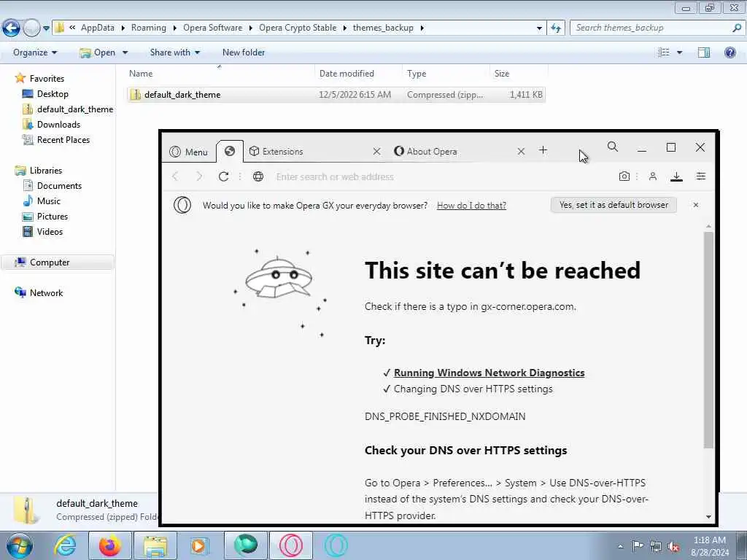The height and width of the screenshot is (560, 747).
Task: Expand the Opera Software breadcrumb arrow
Action: tap(251, 28)
